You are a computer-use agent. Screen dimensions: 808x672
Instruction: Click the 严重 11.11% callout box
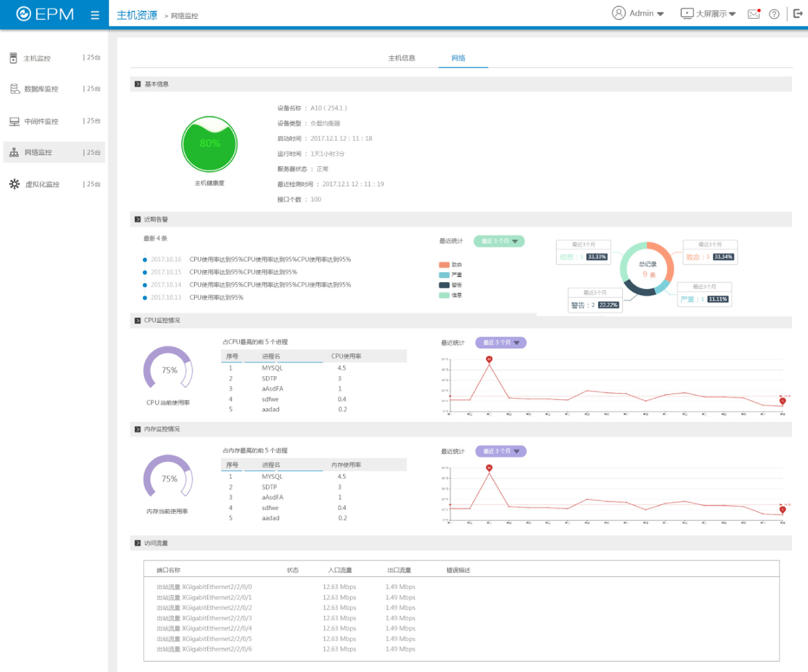point(705,294)
